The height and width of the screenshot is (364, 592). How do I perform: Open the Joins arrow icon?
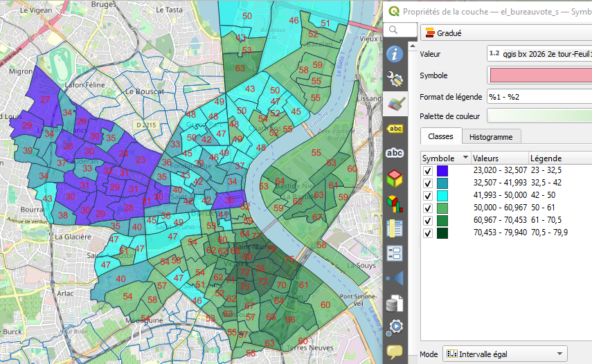pyautogui.click(x=395, y=278)
